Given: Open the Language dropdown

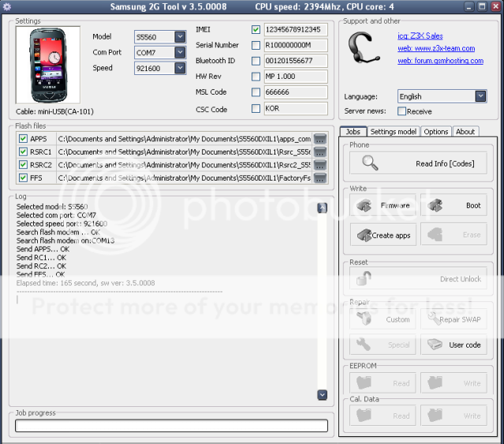Looking at the screenshot, I should pyautogui.click(x=480, y=96).
